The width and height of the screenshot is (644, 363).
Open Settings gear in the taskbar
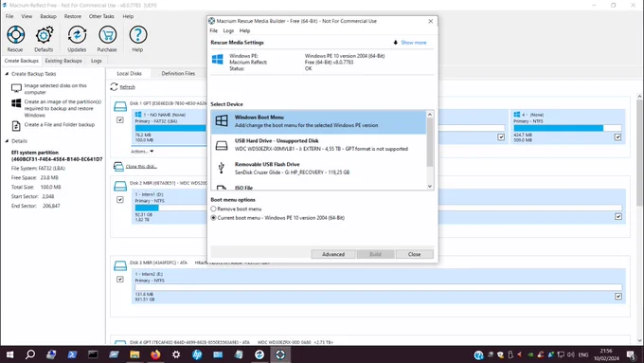click(x=176, y=354)
